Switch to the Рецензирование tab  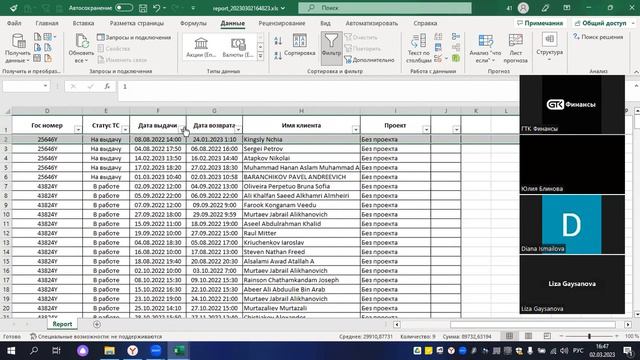coord(282,23)
